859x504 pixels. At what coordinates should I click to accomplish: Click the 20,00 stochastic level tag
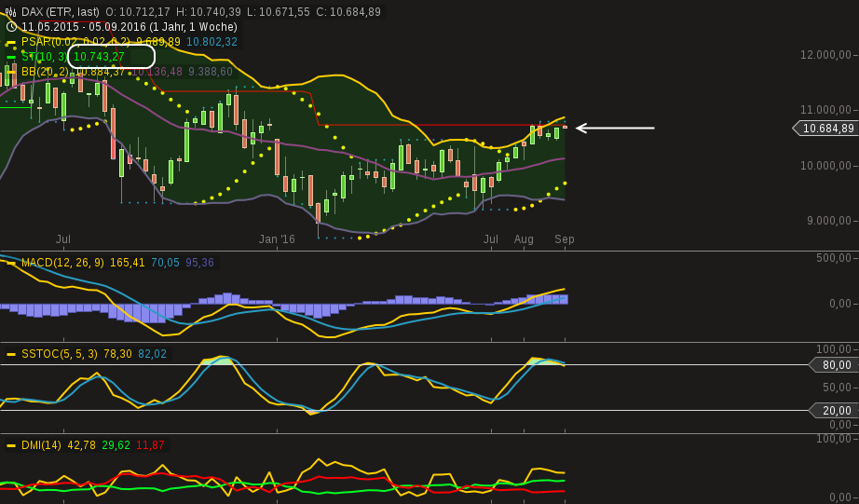834,410
